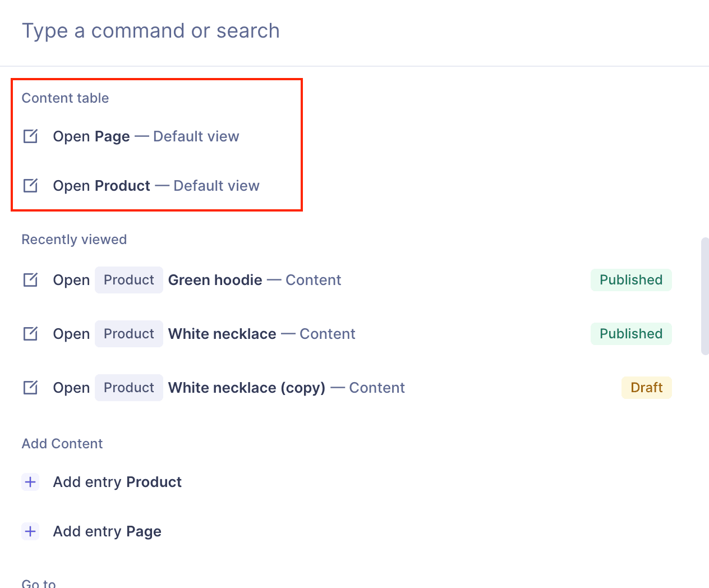This screenshot has width=709, height=588.
Task: Click edit icon next to Green hoodie
Action: (30, 280)
